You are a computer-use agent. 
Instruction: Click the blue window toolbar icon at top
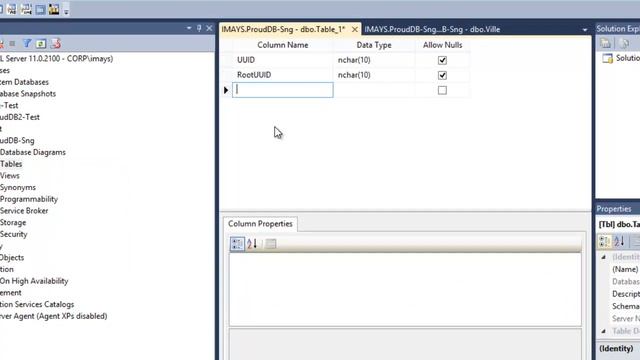tap(40, 9)
